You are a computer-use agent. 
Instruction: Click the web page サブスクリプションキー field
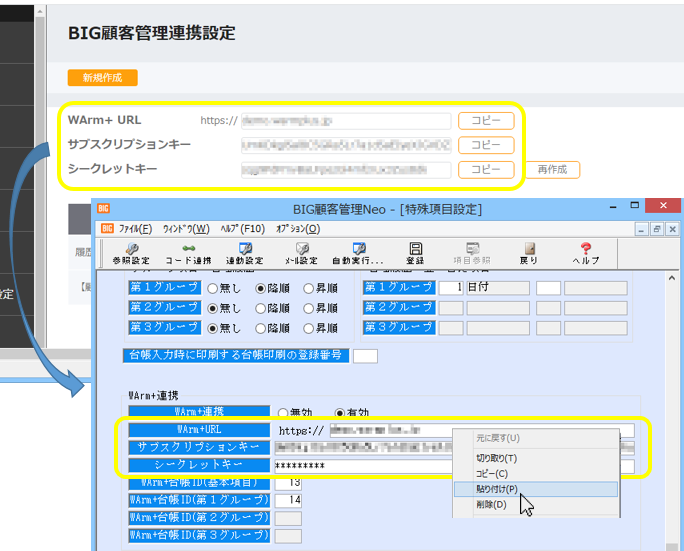point(346,145)
